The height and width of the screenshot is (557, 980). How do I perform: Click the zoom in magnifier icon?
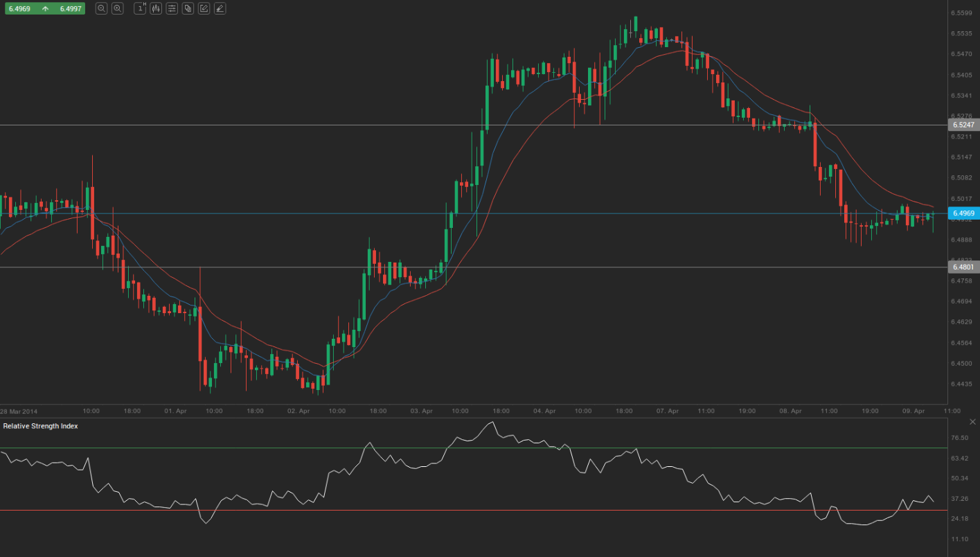(x=118, y=8)
